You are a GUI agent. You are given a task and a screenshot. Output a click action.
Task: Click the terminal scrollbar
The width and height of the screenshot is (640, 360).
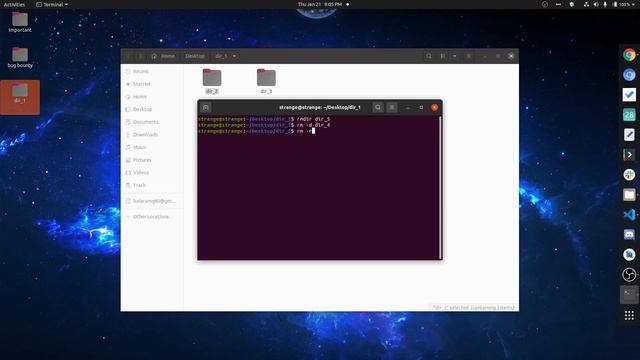(x=440, y=187)
